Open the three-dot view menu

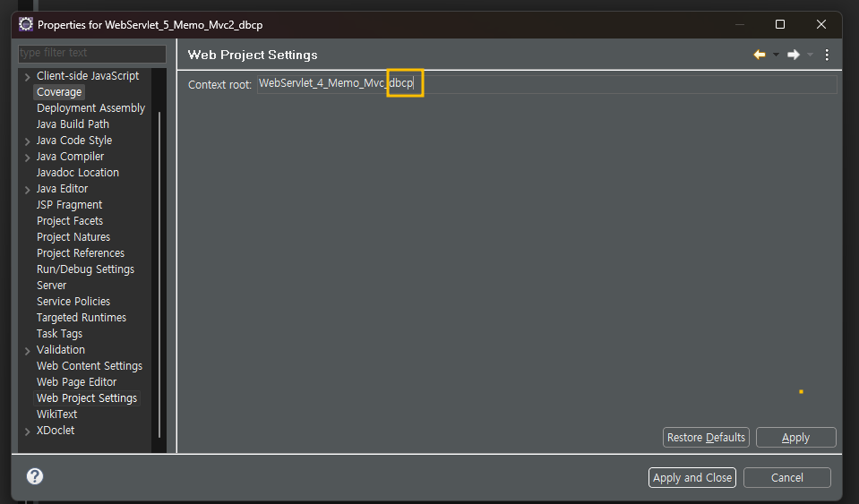coord(827,55)
